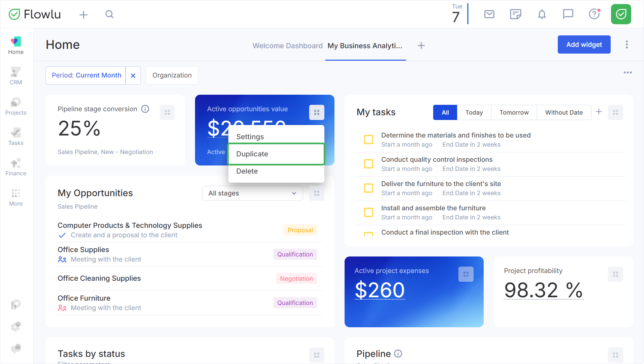Click the $260 expenses value

pyautogui.click(x=380, y=290)
